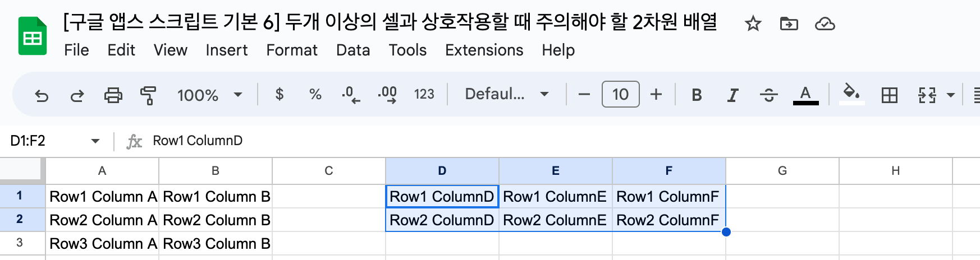980x260 pixels.
Task: Select cell containing Row1 ColumnF
Action: click(669, 197)
